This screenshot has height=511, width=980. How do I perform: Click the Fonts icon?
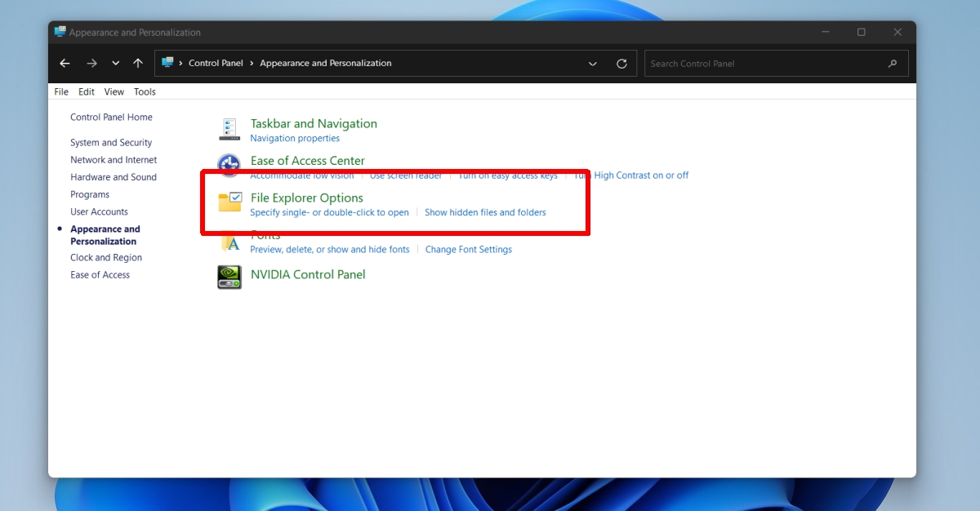point(230,242)
